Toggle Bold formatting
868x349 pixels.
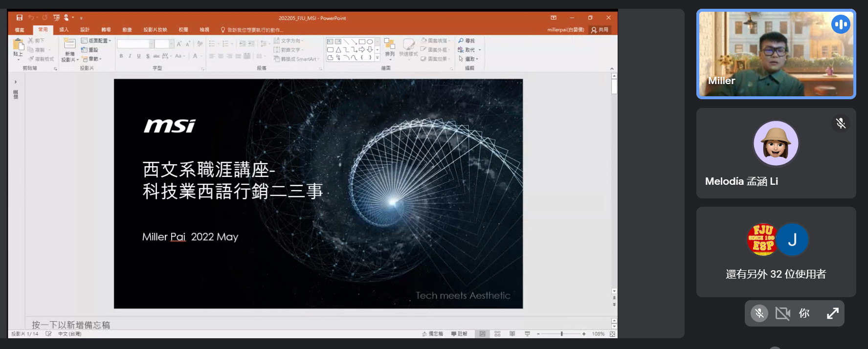click(121, 56)
